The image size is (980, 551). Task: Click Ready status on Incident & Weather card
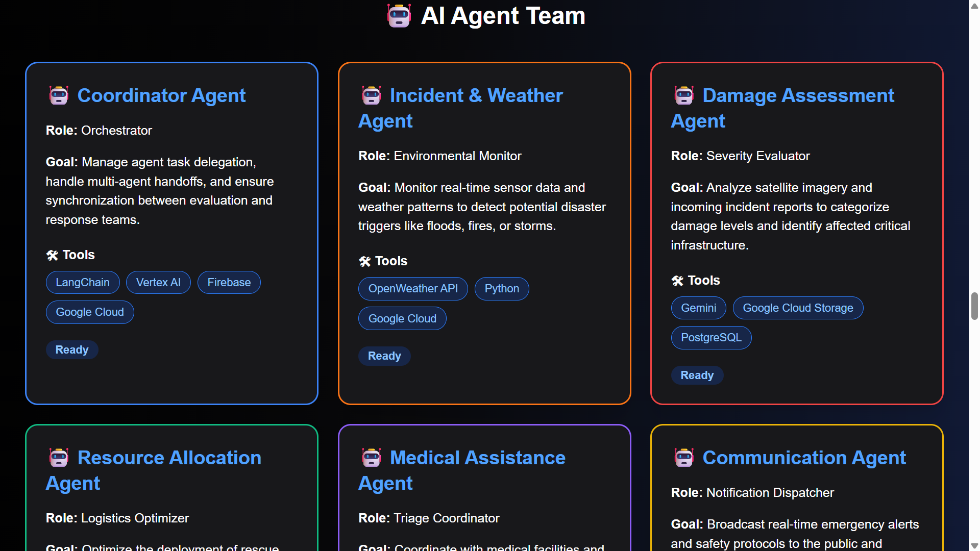coord(384,356)
